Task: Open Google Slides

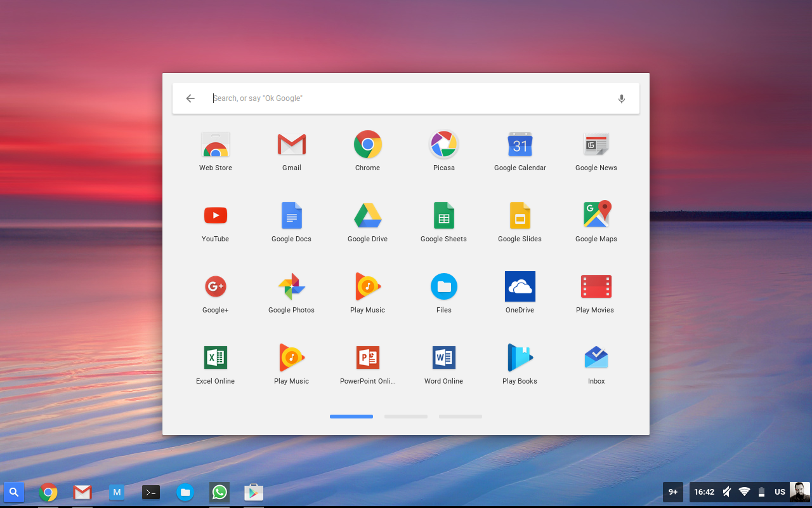Action: [x=520, y=222]
